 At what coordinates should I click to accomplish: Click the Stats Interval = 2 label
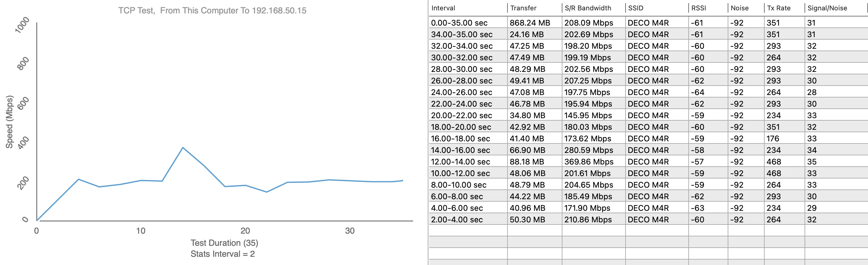click(x=222, y=254)
